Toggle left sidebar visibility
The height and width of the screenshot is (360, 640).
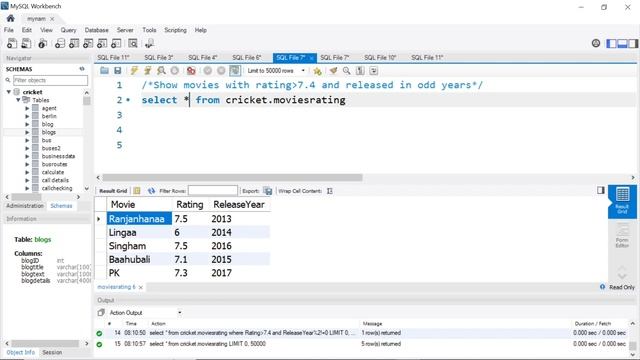point(611,43)
